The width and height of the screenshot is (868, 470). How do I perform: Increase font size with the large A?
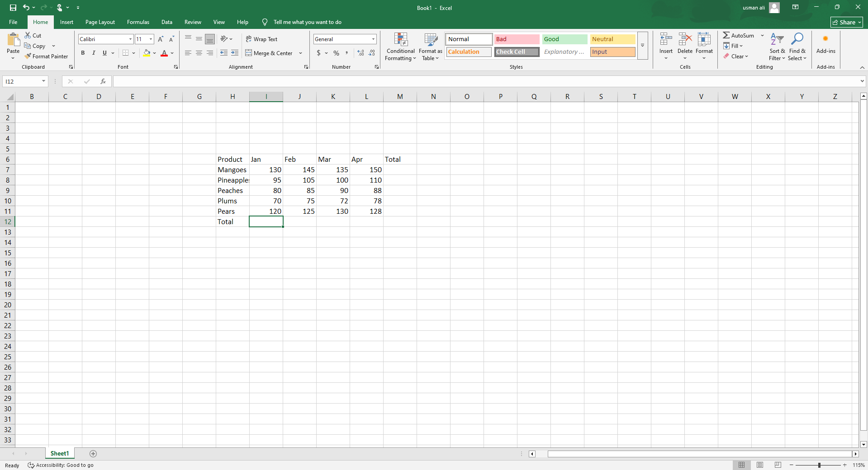pyautogui.click(x=161, y=39)
